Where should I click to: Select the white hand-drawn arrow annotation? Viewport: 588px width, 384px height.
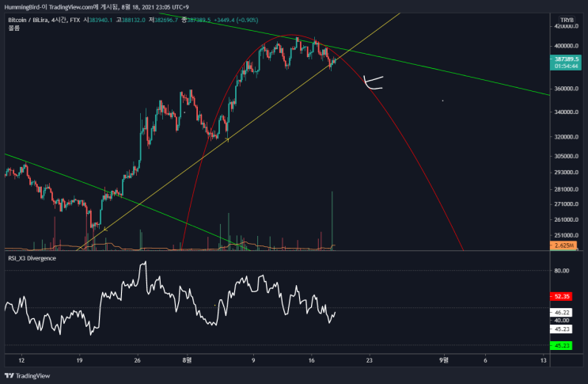(x=373, y=83)
